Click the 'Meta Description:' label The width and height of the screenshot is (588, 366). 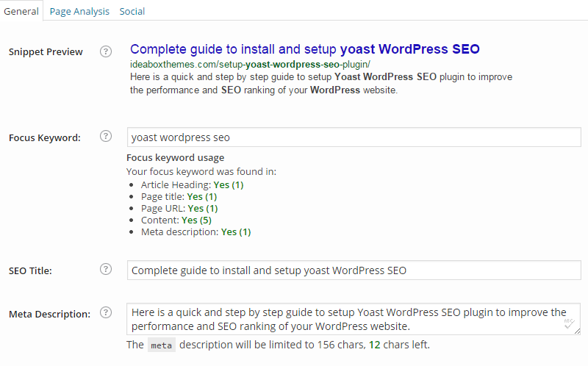pos(49,315)
